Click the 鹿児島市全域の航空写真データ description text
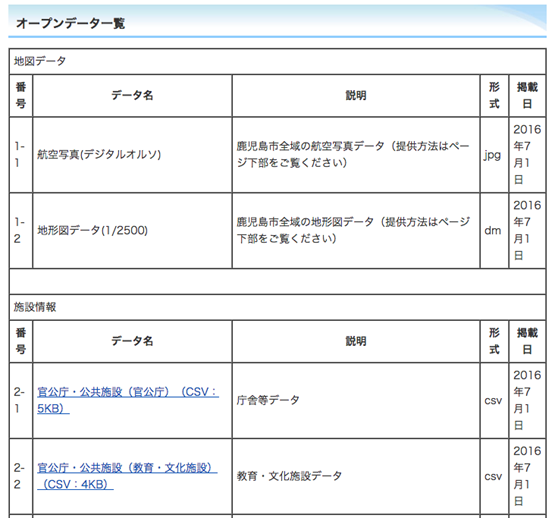Screen dimensions: 555x518 [x=353, y=154]
